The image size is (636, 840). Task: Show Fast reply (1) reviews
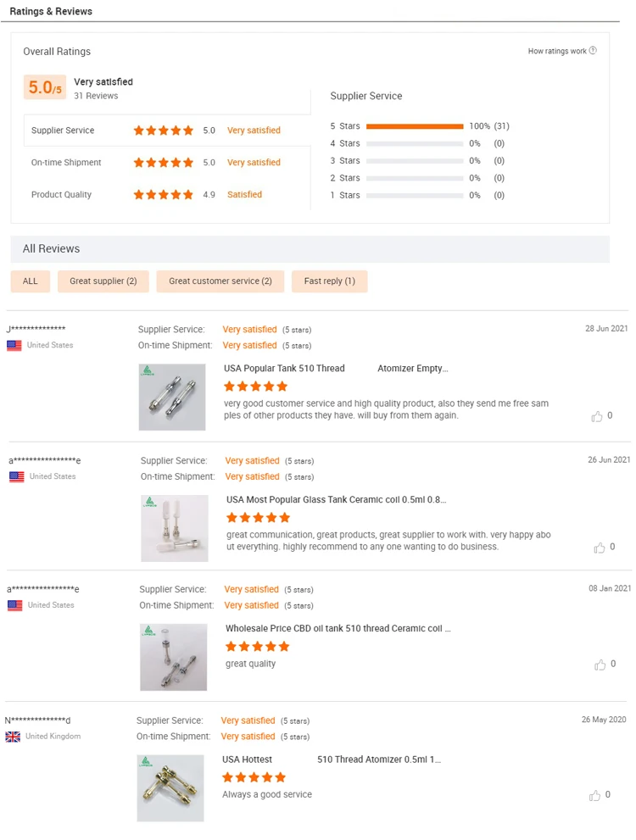[x=329, y=281]
